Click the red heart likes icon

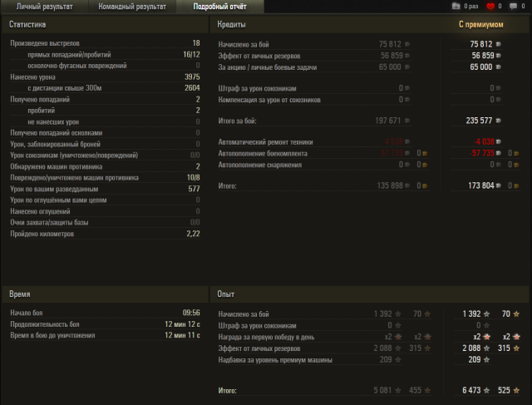click(x=490, y=7)
